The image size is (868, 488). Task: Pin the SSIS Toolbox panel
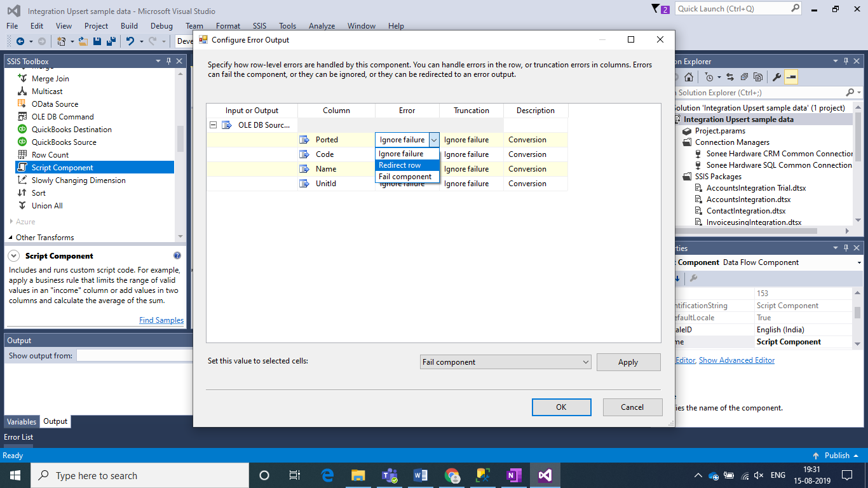point(169,61)
